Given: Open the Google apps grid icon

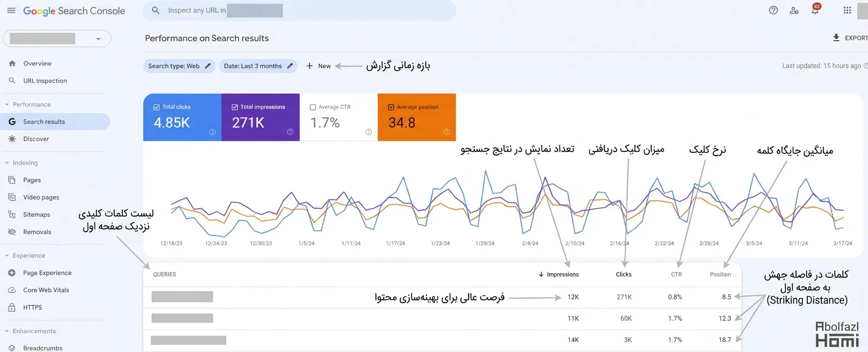Looking at the screenshot, I should [x=847, y=10].
